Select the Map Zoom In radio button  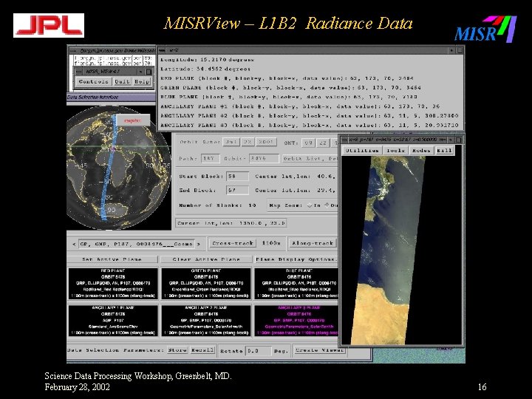[310, 205]
